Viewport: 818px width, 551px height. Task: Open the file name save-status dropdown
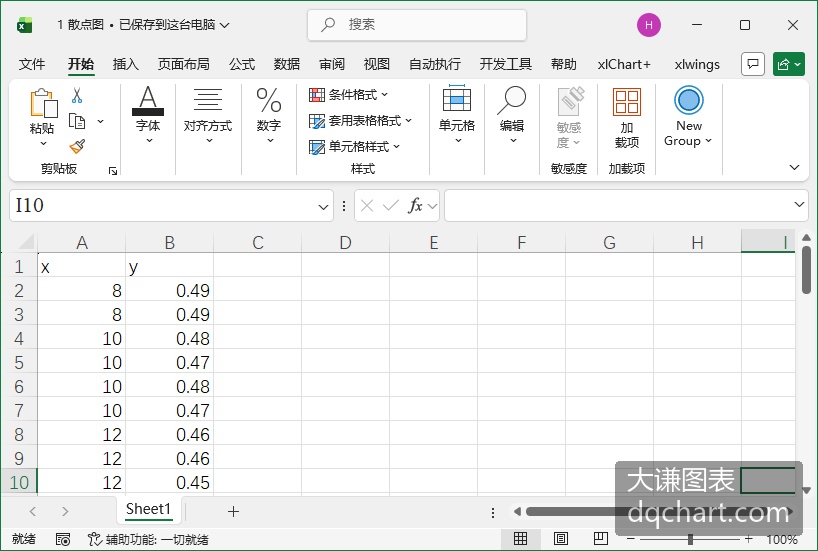(x=224, y=25)
